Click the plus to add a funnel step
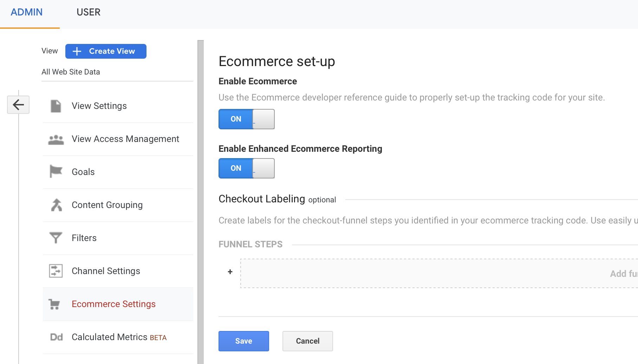Image resolution: width=638 pixels, height=364 pixels. click(230, 272)
